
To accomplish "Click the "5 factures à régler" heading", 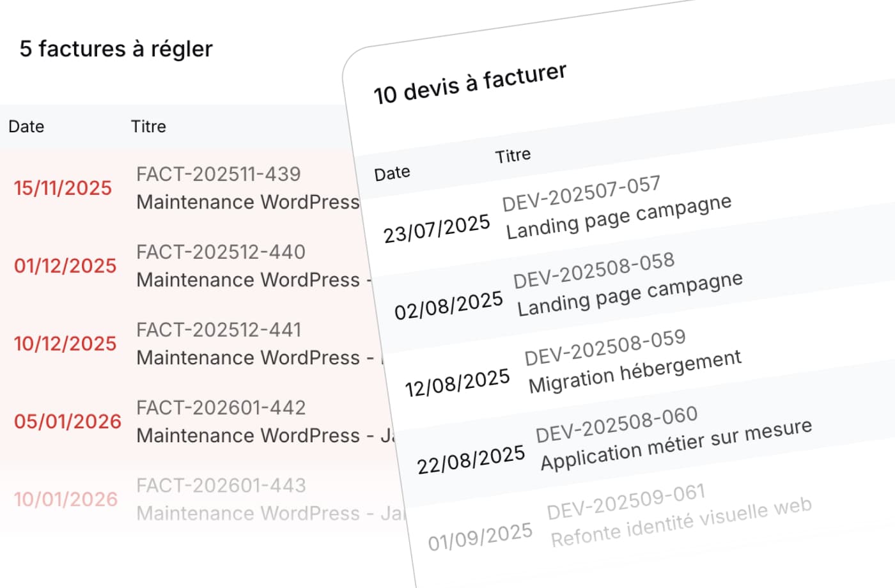I will [x=116, y=49].
